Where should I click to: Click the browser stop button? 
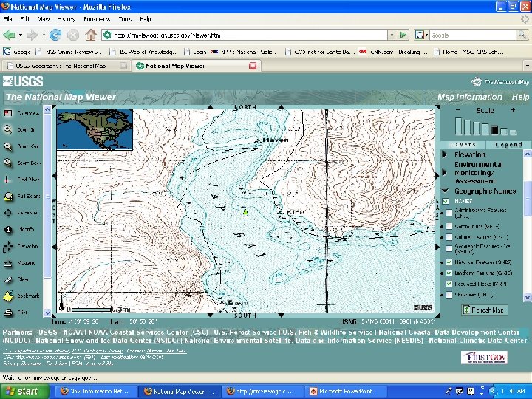click(72, 35)
